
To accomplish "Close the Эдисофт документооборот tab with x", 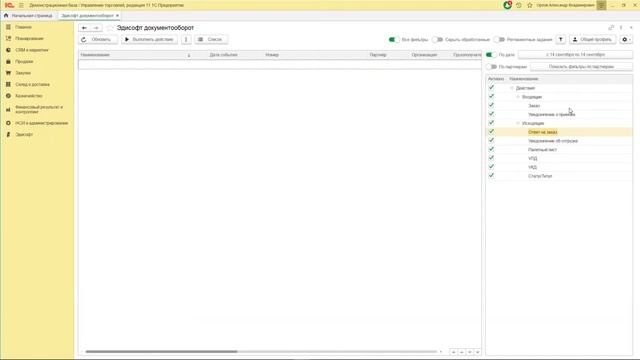I will pyautogui.click(x=118, y=16).
